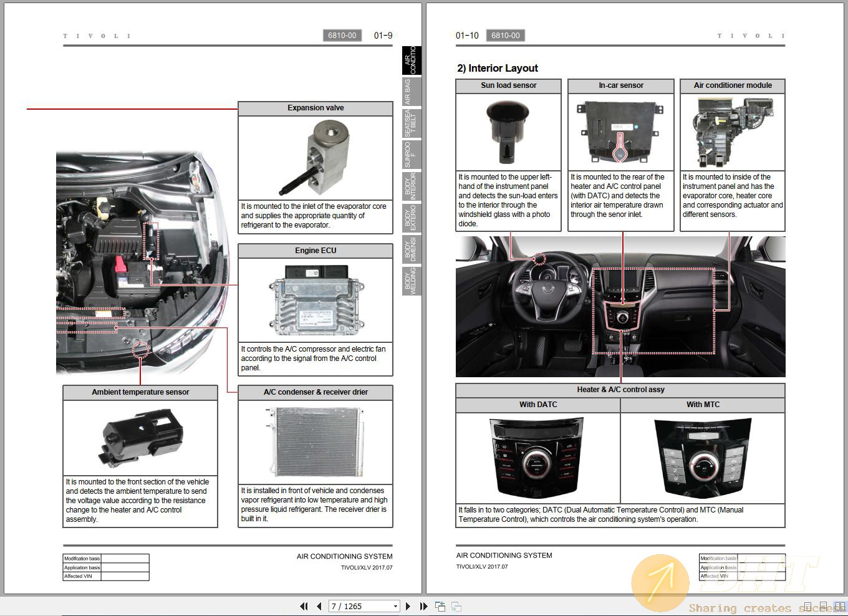Click the In-car sensor photo

(x=620, y=132)
